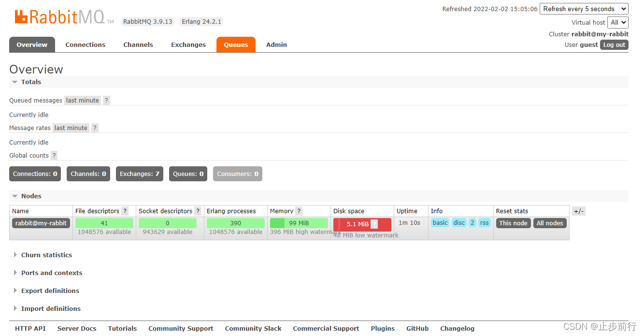Click the disc info tag
The height and width of the screenshot is (336, 644).
pos(459,223)
